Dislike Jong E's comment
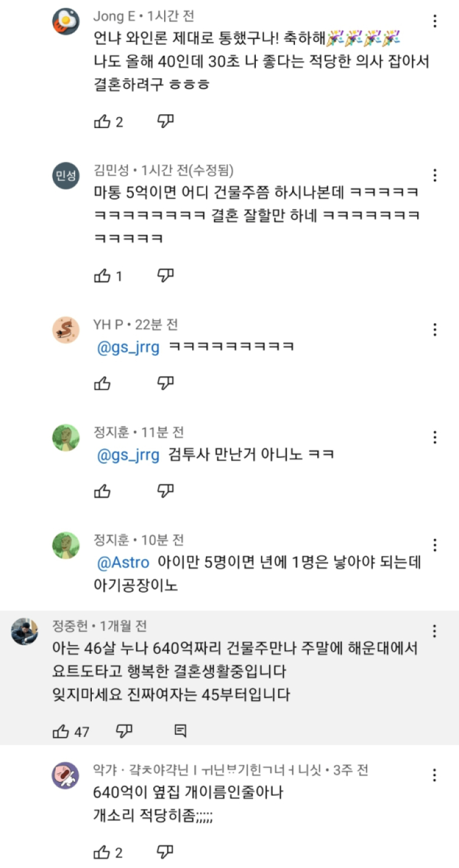 click(x=166, y=121)
